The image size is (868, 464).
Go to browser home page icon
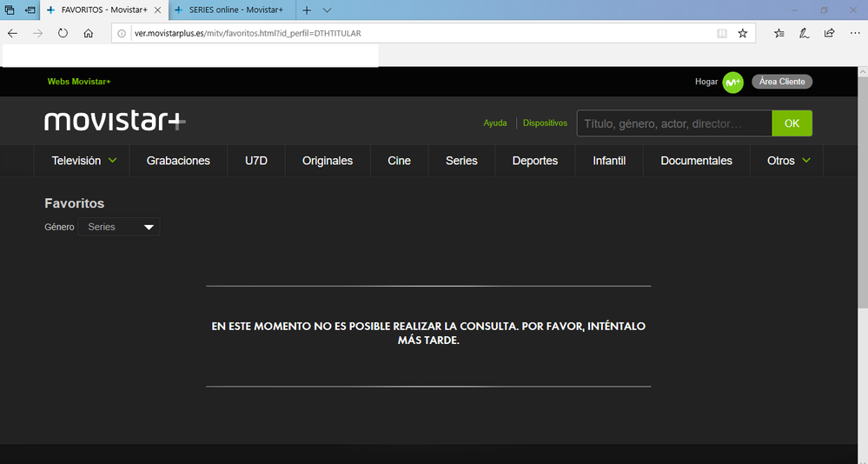click(x=88, y=33)
